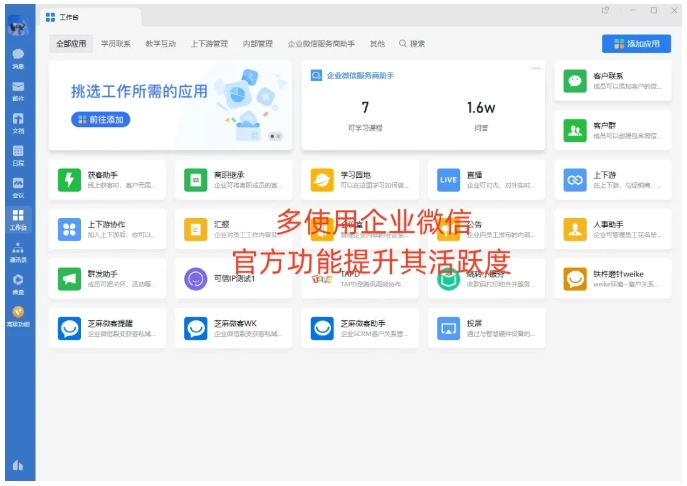Open the 消息 messages sidebar icon
The image size is (687, 486).
pyautogui.click(x=18, y=59)
